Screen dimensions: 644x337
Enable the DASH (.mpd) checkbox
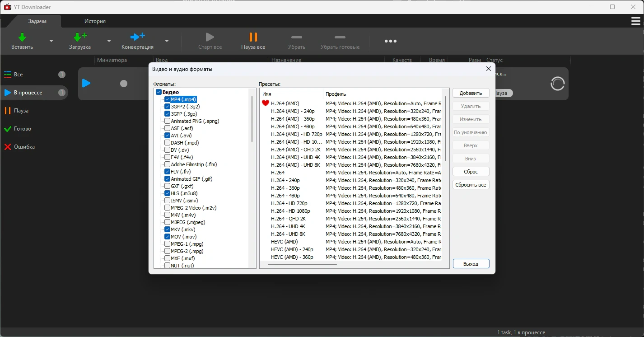coord(168,143)
